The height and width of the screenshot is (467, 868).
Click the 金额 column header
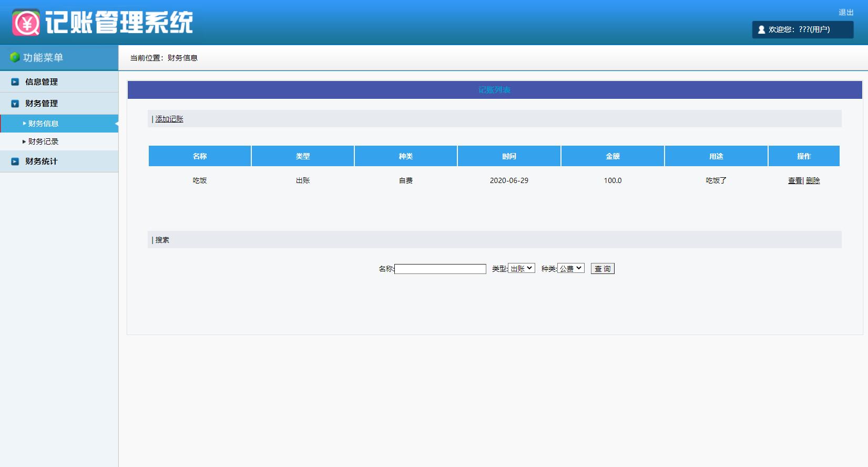coord(612,156)
